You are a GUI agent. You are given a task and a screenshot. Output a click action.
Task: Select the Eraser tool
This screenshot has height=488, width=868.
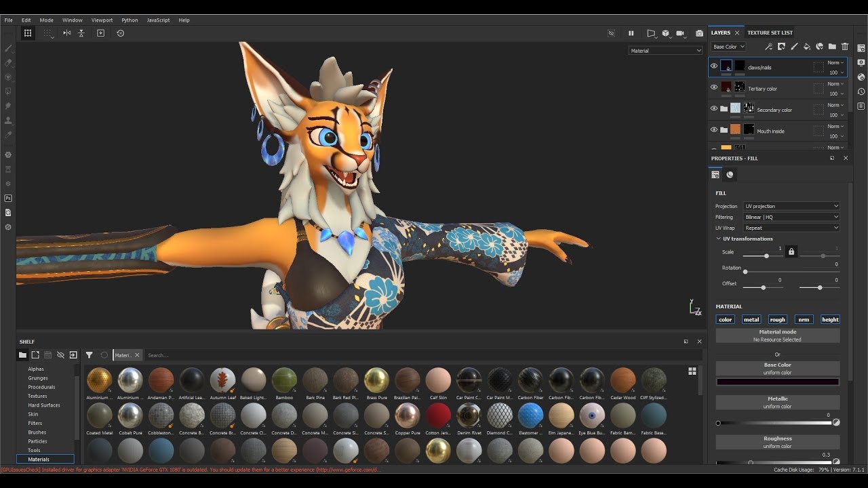[x=8, y=62]
